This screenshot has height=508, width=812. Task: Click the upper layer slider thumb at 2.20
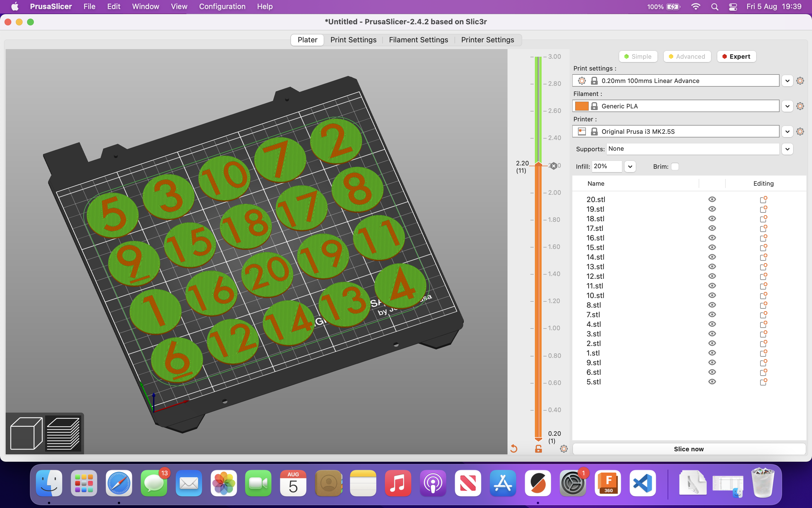(538, 164)
